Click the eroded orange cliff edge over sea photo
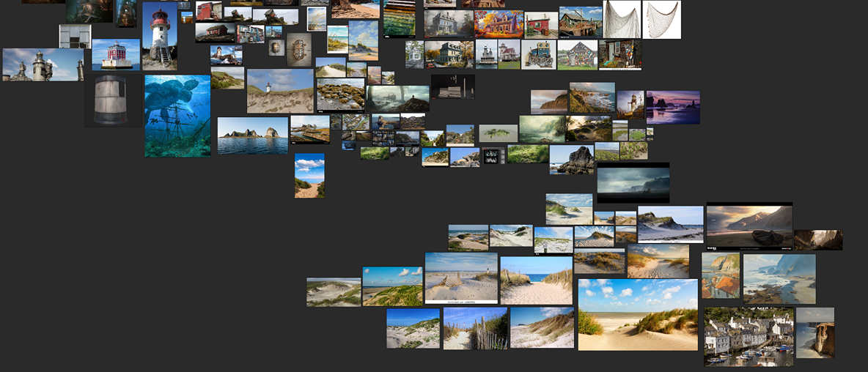Viewport: 868px width, 372px height. (815, 332)
